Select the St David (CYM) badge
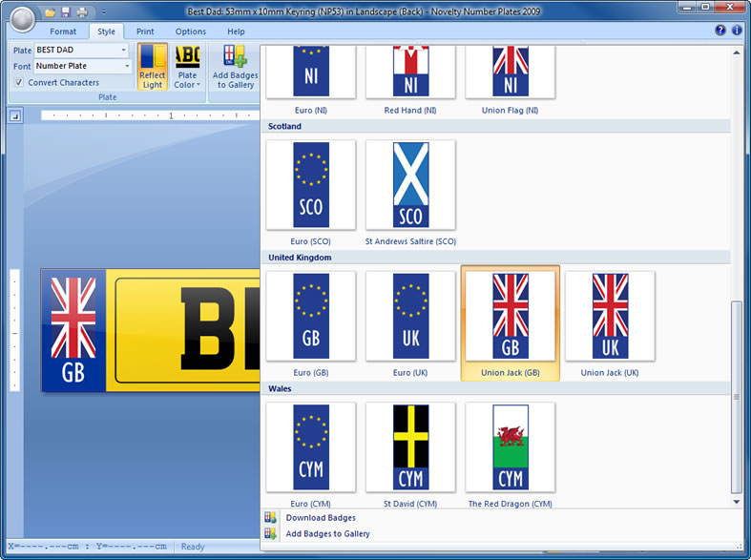The height and width of the screenshot is (560, 751). pyautogui.click(x=410, y=455)
